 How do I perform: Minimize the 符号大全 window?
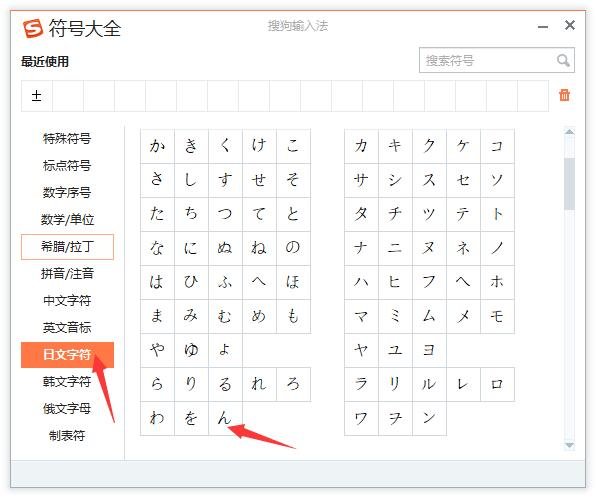(x=543, y=27)
